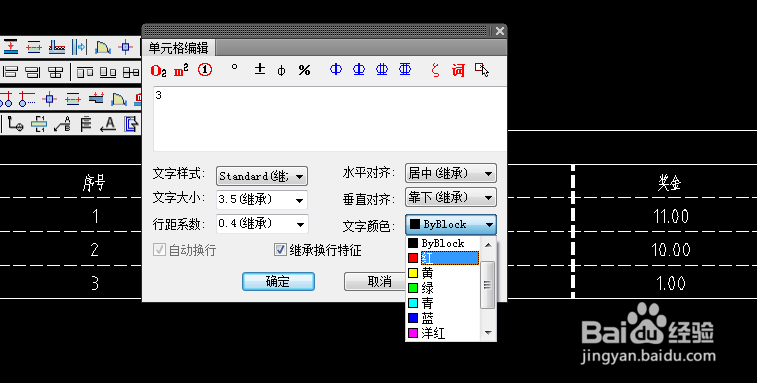The height and width of the screenshot is (383, 757).
Task: Open the 垂直对齐 靠下 dropdown
Action: coord(450,197)
